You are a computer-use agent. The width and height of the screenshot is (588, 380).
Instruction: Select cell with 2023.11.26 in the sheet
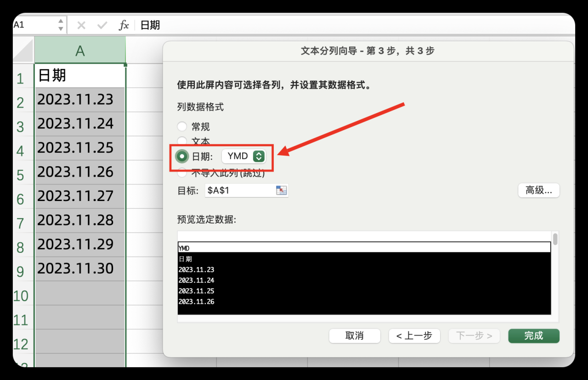[x=80, y=172]
